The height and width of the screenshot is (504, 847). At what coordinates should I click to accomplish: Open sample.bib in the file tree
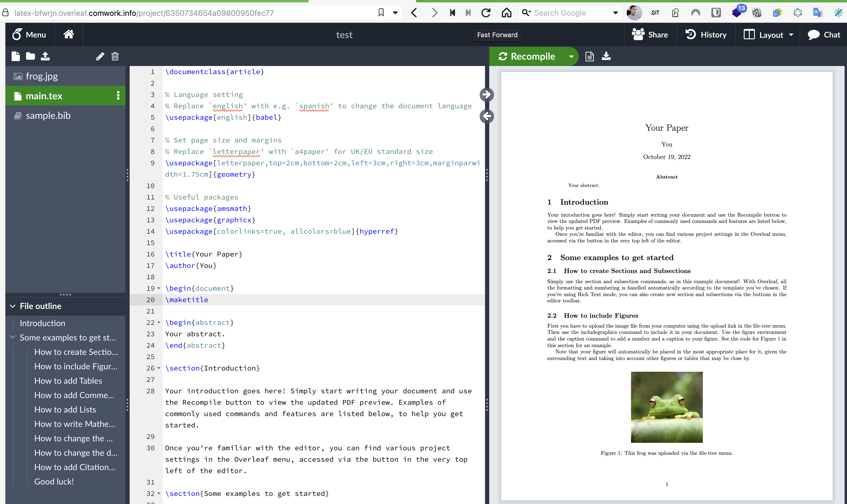65,115
